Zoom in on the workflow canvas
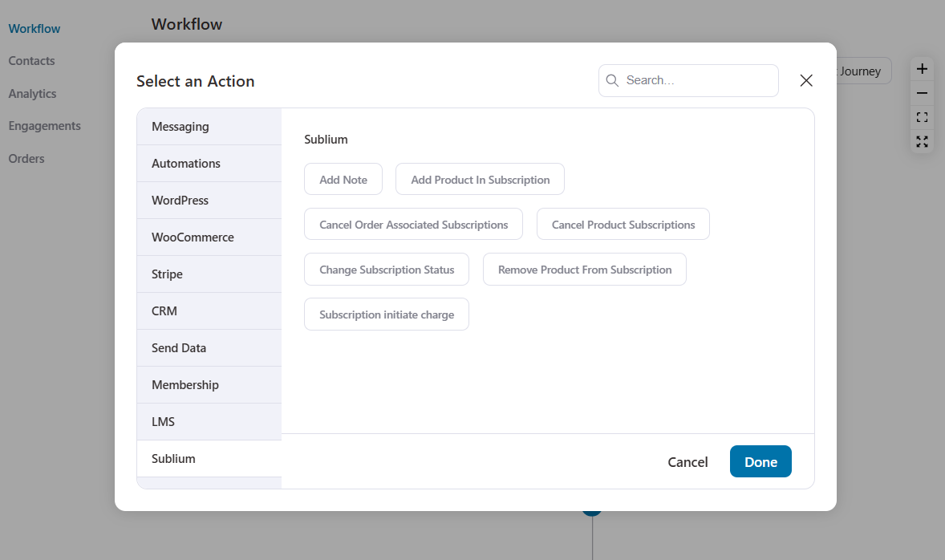The image size is (945, 560). [x=922, y=69]
